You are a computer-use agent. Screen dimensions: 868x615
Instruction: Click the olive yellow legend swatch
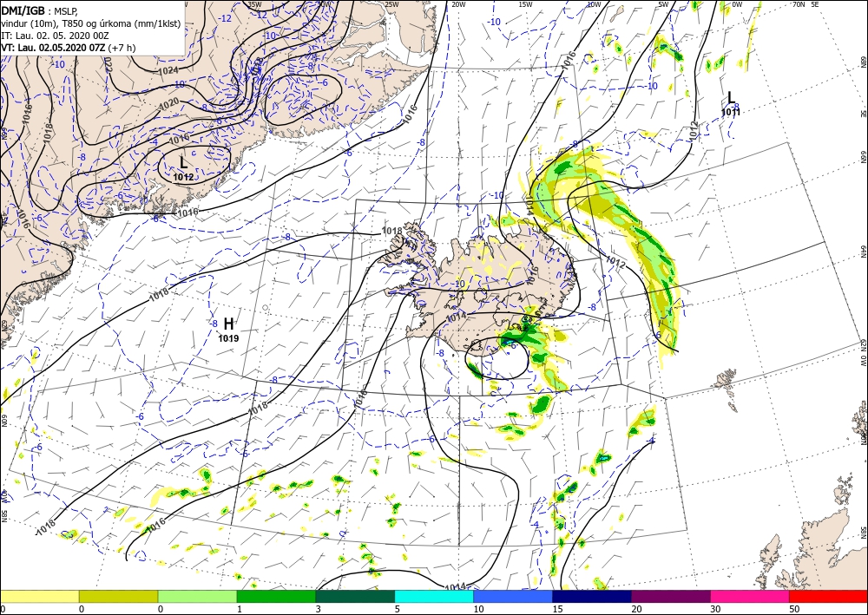click(118, 596)
